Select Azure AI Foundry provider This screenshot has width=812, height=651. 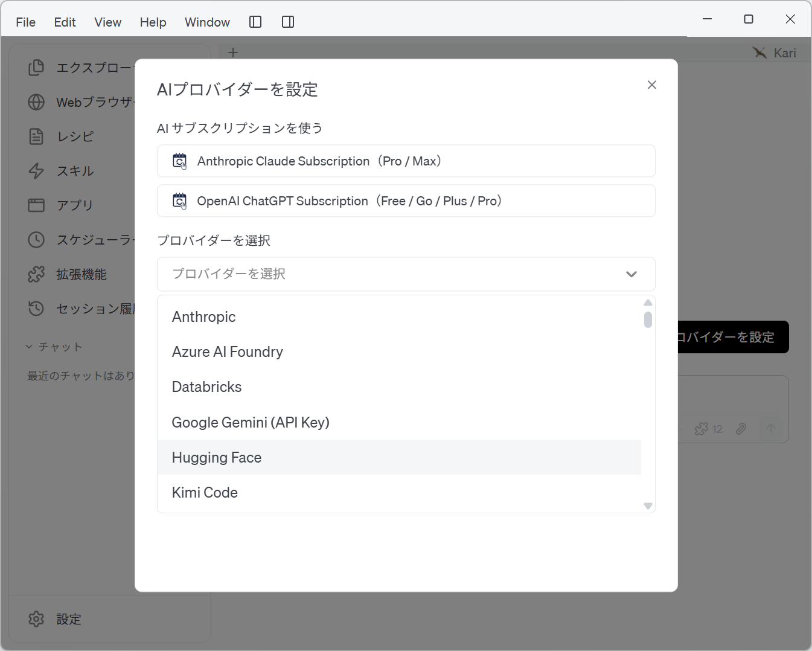(x=399, y=351)
